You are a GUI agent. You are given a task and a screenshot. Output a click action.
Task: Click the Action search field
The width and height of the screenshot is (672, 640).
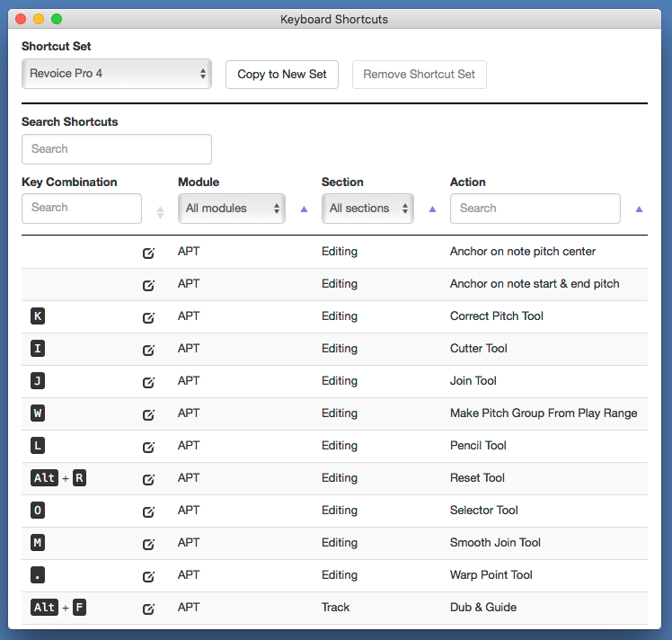pos(535,209)
